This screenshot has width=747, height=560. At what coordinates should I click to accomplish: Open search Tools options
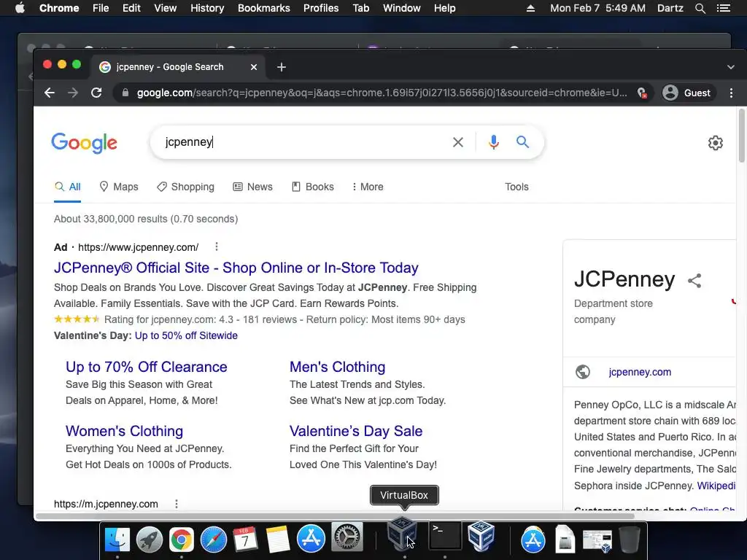(516, 187)
